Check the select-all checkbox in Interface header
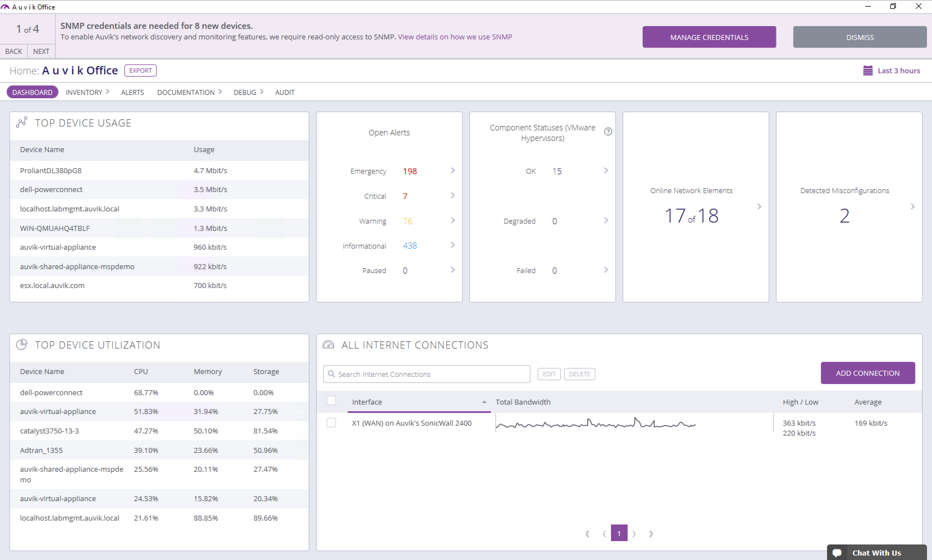This screenshot has height=560, width=932. click(x=331, y=401)
